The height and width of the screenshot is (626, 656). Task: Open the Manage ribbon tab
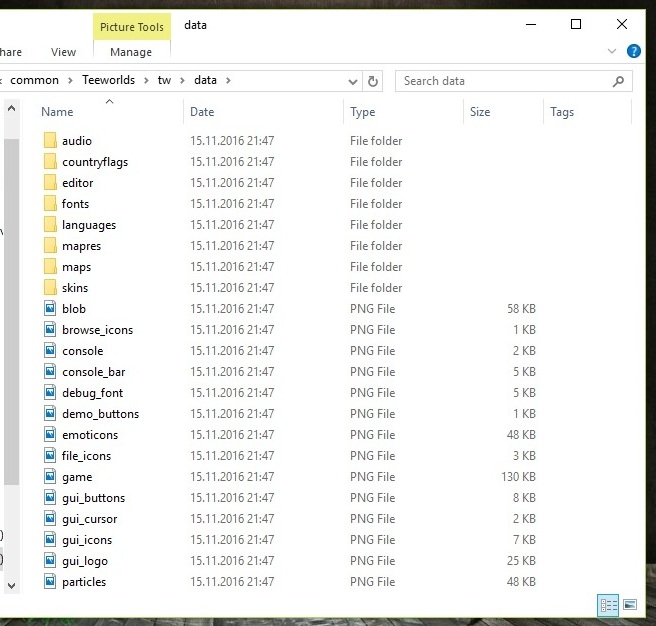coord(131,52)
